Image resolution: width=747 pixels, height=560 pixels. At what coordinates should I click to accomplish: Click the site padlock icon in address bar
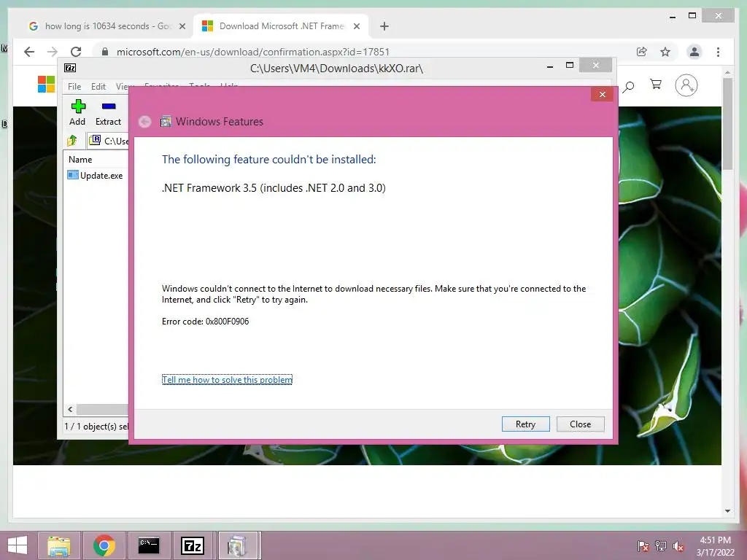pos(105,52)
